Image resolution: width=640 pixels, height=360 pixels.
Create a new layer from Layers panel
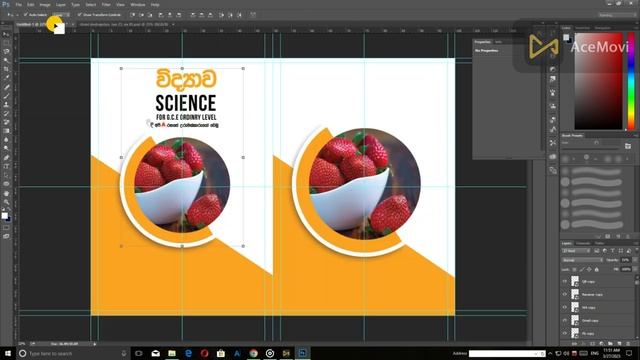(619, 344)
